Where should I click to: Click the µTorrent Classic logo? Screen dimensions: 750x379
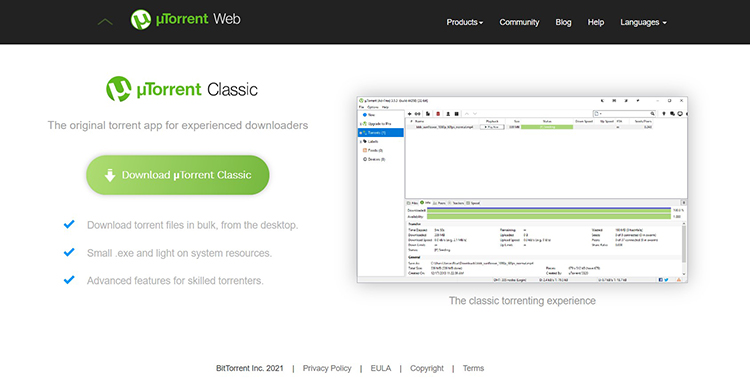click(x=182, y=89)
